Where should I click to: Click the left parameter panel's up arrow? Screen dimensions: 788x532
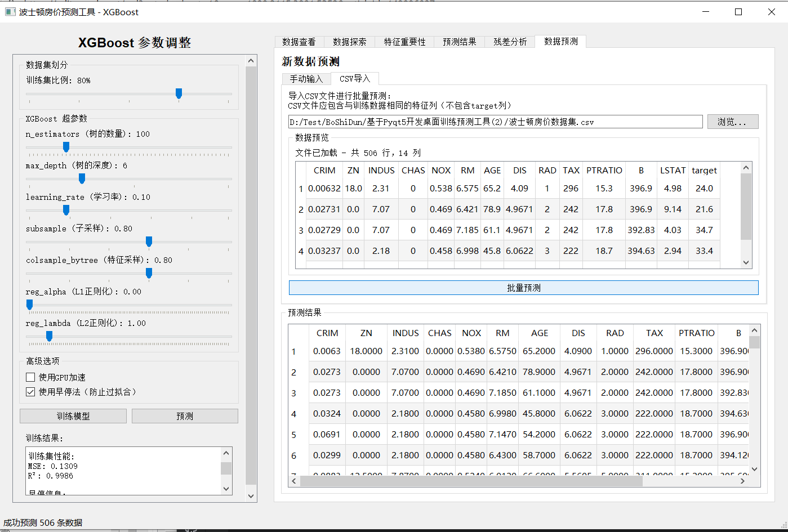(251, 61)
